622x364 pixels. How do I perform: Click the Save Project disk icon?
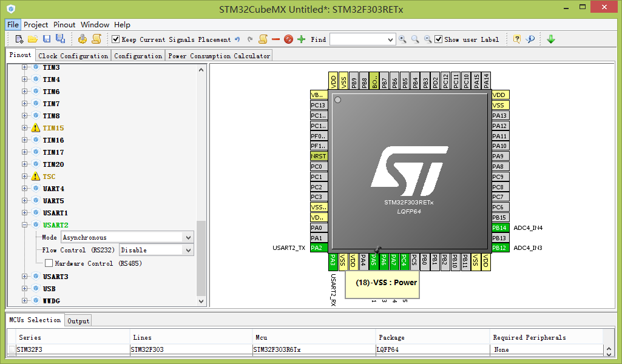pos(47,39)
